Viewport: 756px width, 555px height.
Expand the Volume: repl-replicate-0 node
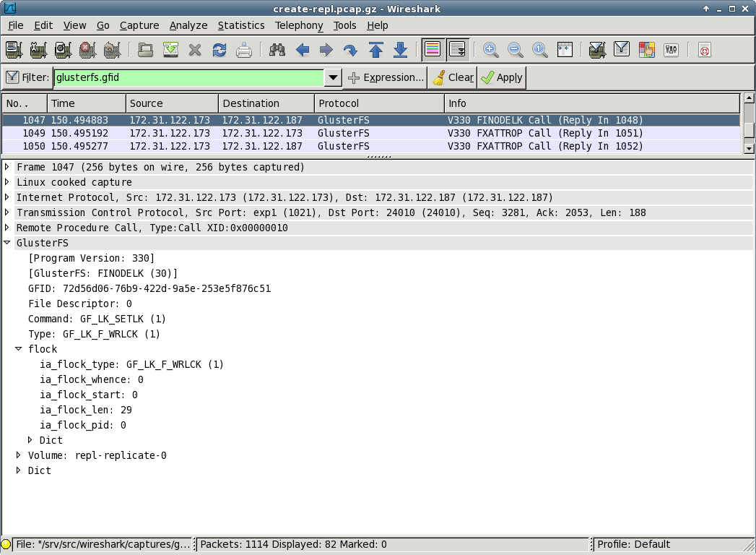pos(18,455)
